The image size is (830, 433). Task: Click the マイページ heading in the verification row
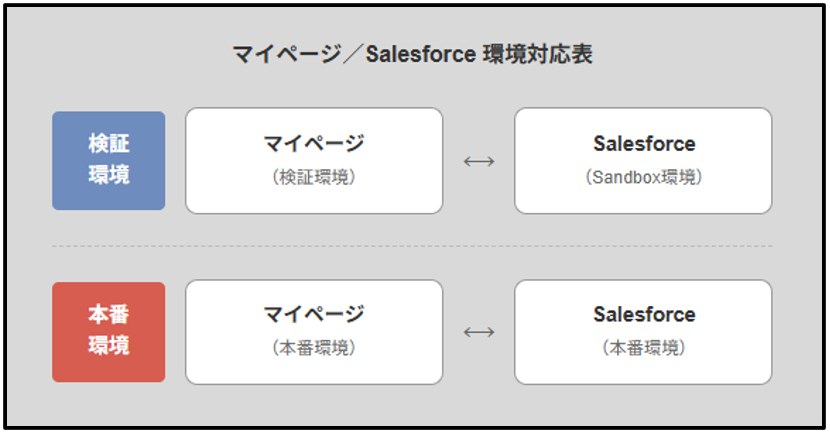(314, 144)
